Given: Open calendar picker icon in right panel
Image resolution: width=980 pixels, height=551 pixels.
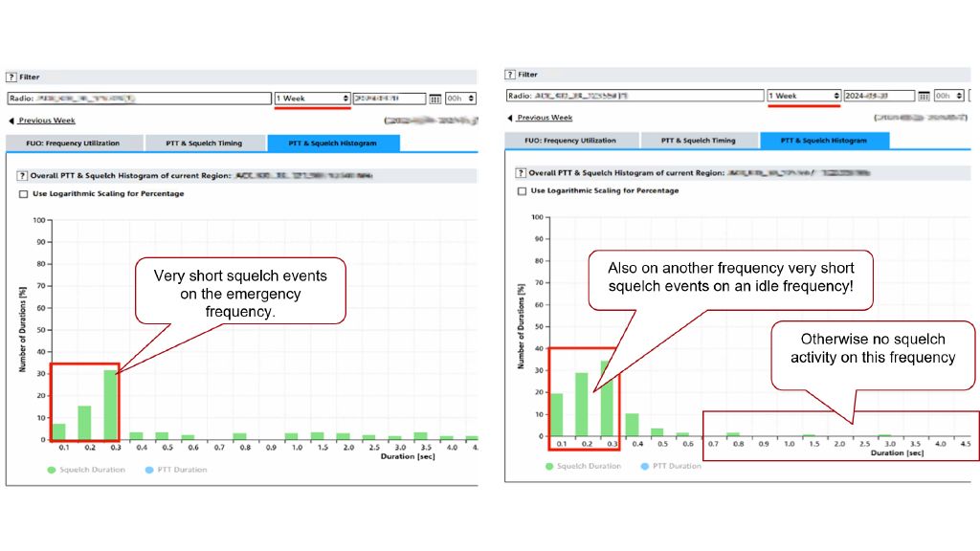Looking at the screenshot, I should pos(924,96).
